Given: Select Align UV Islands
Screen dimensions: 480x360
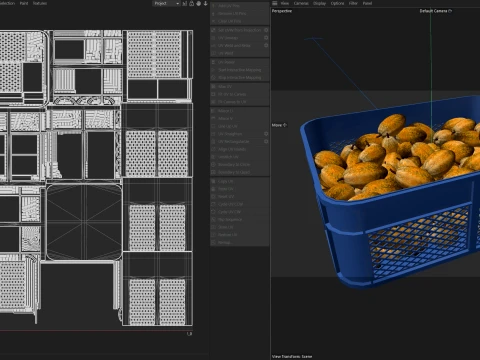Looking at the screenshot, I should 239,149.
